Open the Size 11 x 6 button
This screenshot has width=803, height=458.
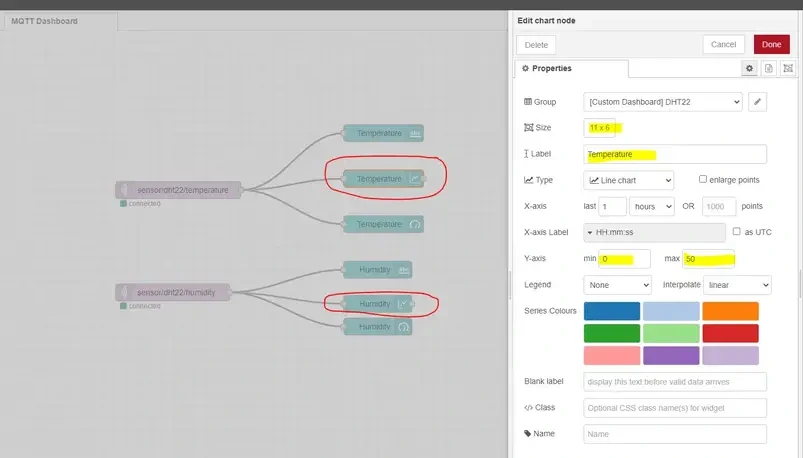click(x=600, y=128)
